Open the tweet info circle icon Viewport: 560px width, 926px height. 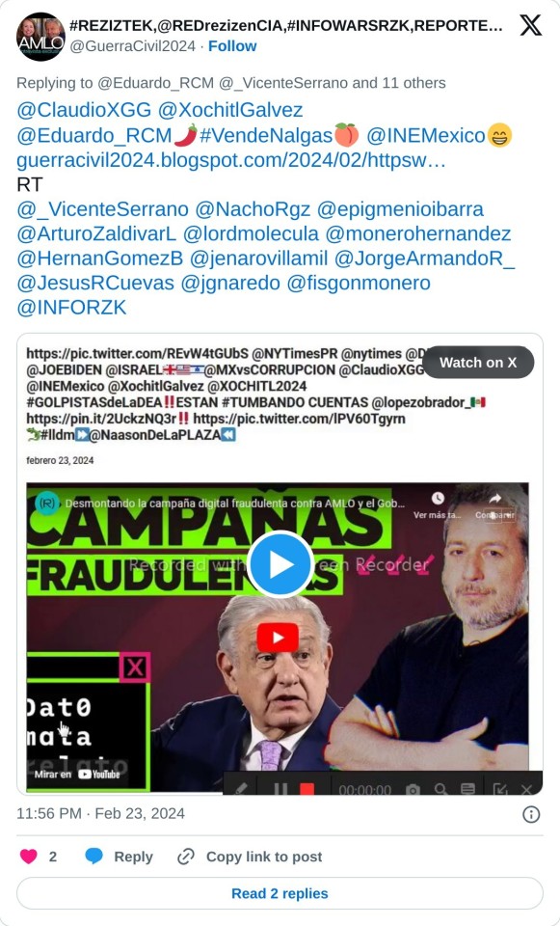pyautogui.click(x=531, y=814)
